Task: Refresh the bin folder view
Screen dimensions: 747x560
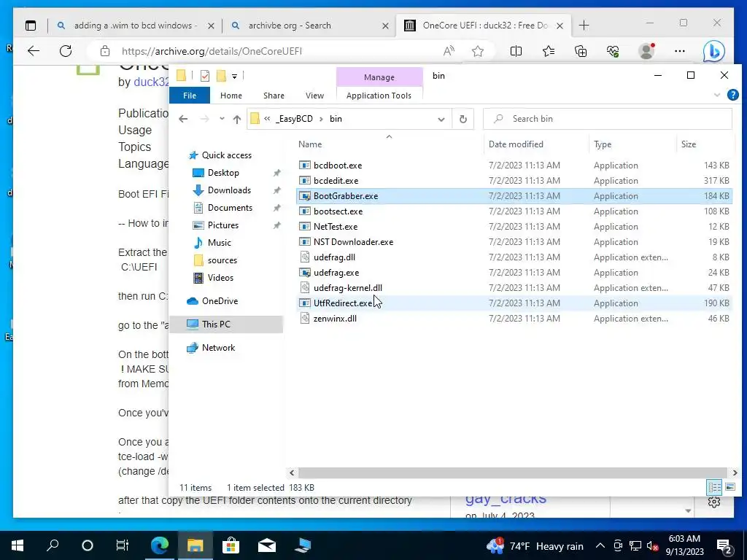Action: pos(462,119)
